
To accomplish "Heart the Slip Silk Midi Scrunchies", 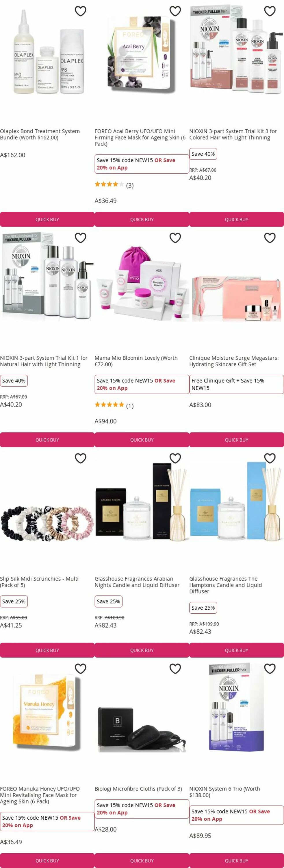I will pos(80,458).
